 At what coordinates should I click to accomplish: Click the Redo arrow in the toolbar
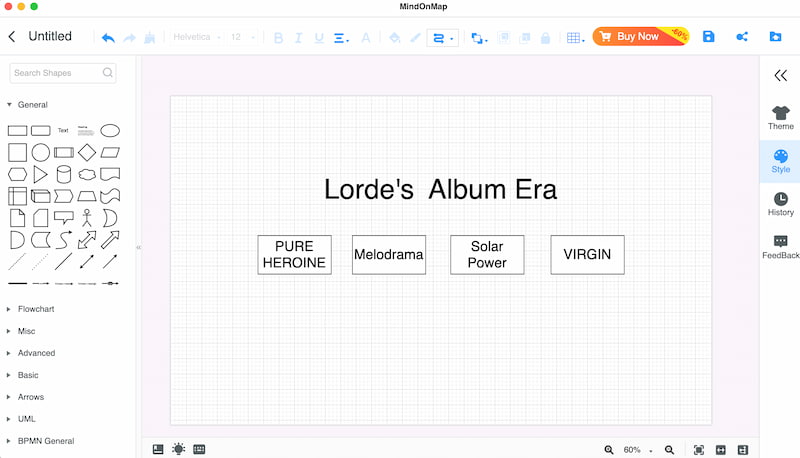click(130, 38)
